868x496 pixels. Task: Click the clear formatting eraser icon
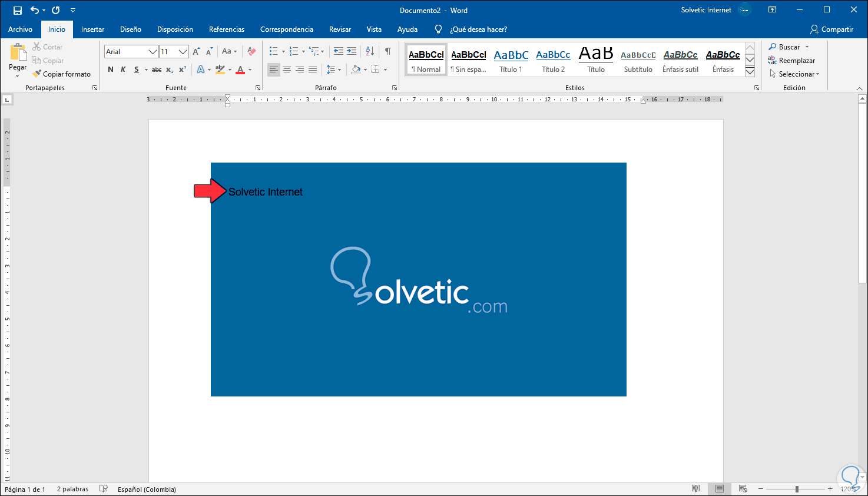tap(251, 51)
